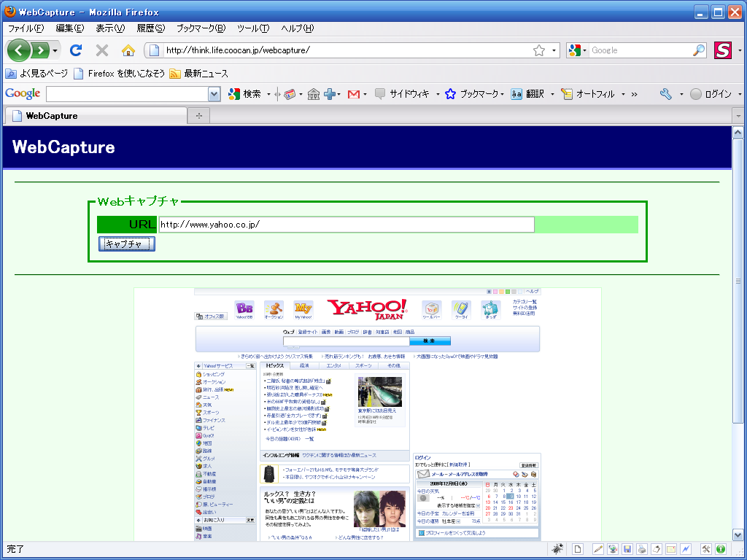747x560 pixels.
Task: Click the blue plus toolbar icon
Action: [x=330, y=94]
